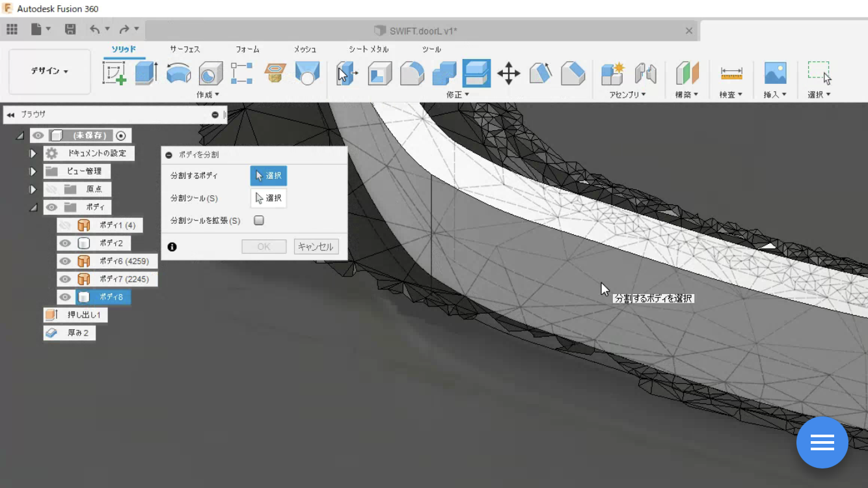Select the Combine tool
This screenshot has height=488, width=868.
[x=444, y=73]
